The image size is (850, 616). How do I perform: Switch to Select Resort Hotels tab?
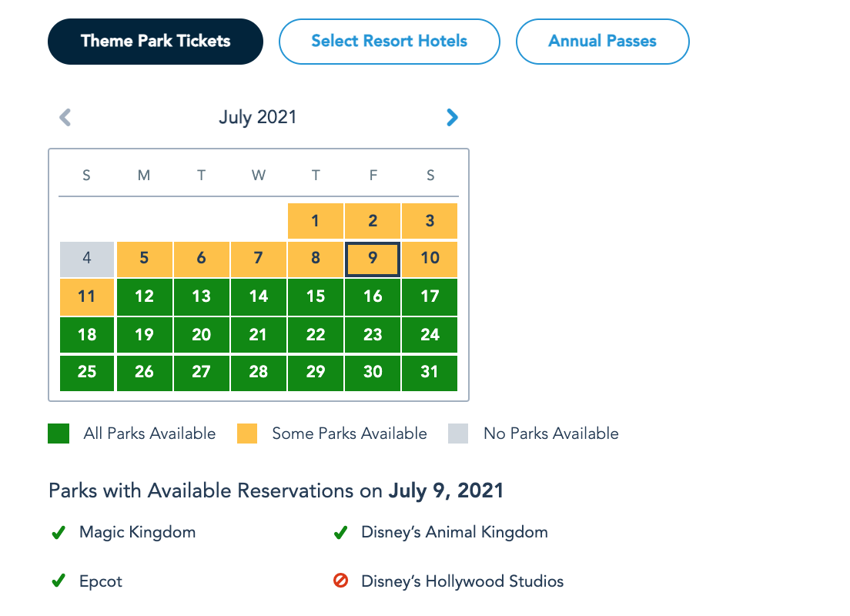[389, 42]
